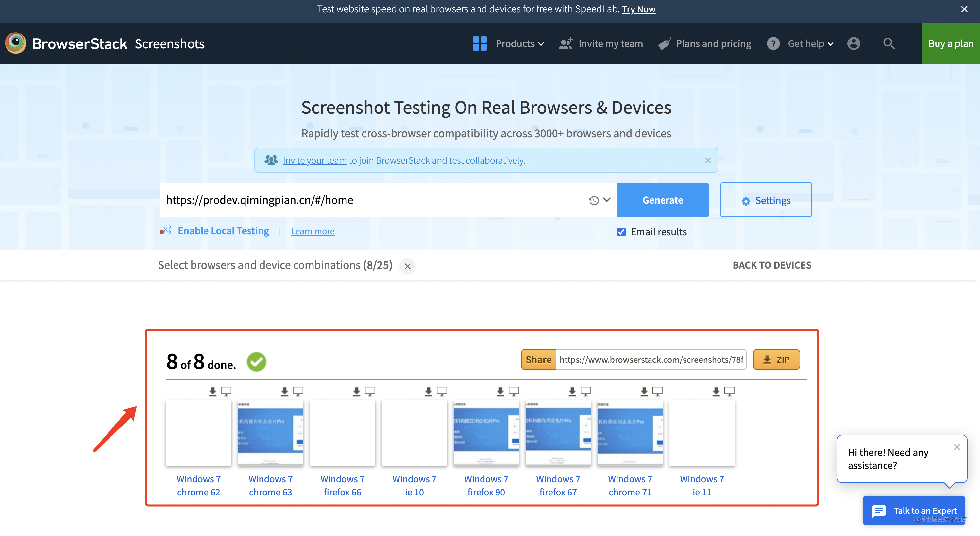Click the BrowserStack logo icon
The image size is (980, 536).
click(16, 43)
